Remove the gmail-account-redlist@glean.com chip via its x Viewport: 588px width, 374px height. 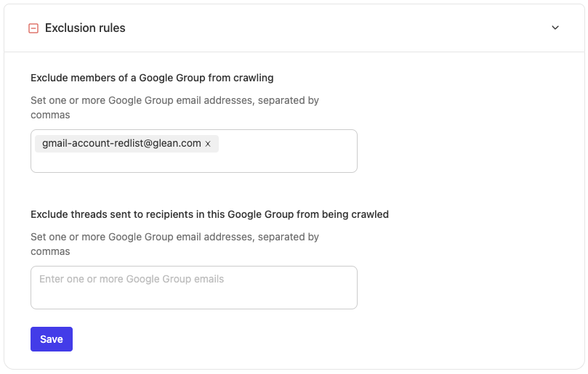click(208, 144)
